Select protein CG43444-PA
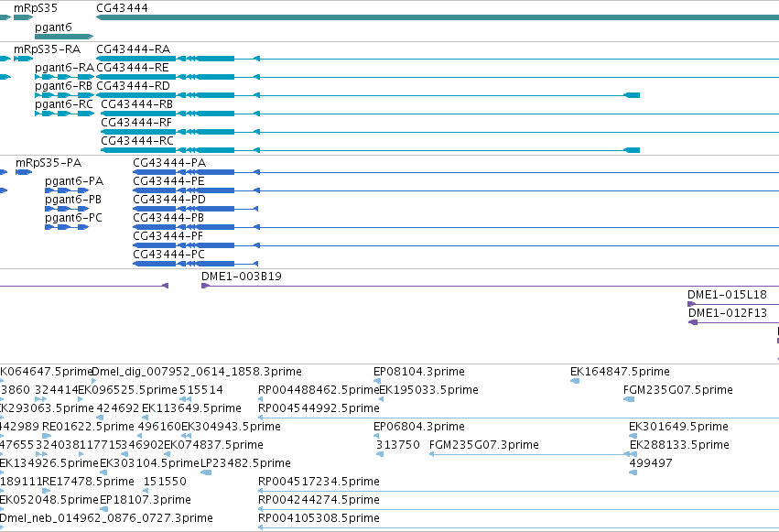The height and width of the screenshot is (532, 779). (169, 163)
